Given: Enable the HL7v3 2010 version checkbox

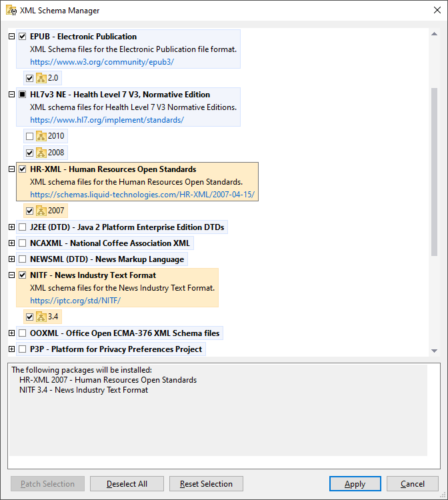Looking at the screenshot, I should [29, 136].
